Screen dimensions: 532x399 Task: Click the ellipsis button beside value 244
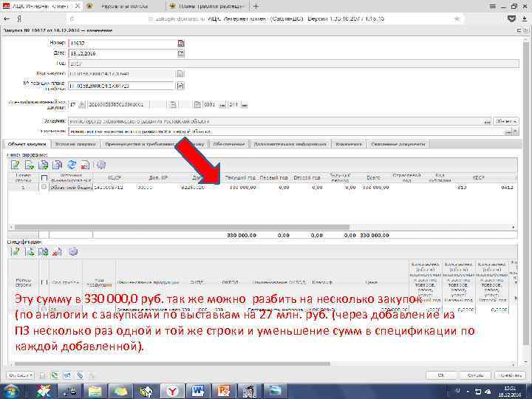(245, 105)
